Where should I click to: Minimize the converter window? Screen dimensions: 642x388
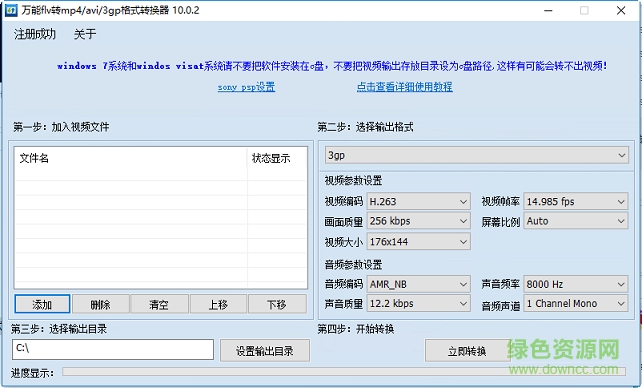click(x=548, y=10)
